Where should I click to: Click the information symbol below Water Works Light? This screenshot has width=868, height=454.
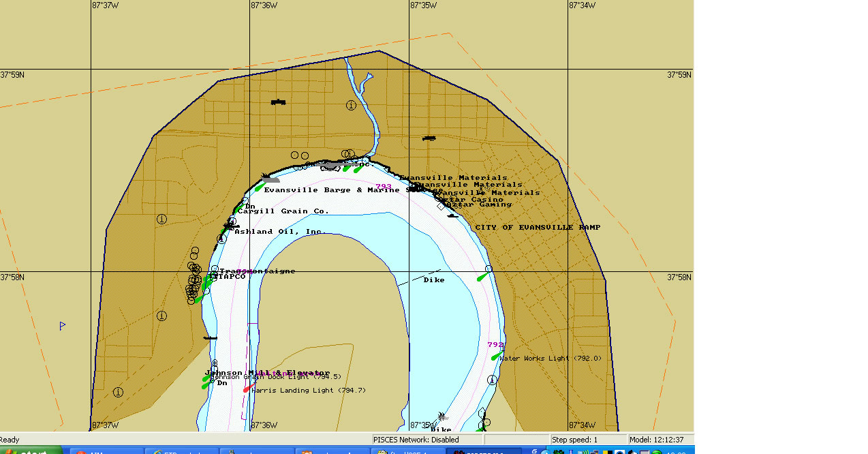(x=492, y=380)
